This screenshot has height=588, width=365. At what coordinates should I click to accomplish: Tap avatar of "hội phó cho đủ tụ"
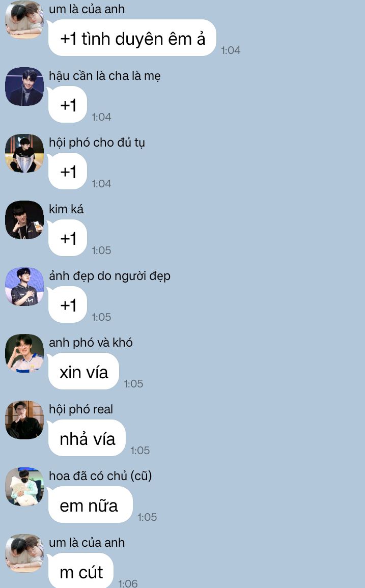(24, 153)
